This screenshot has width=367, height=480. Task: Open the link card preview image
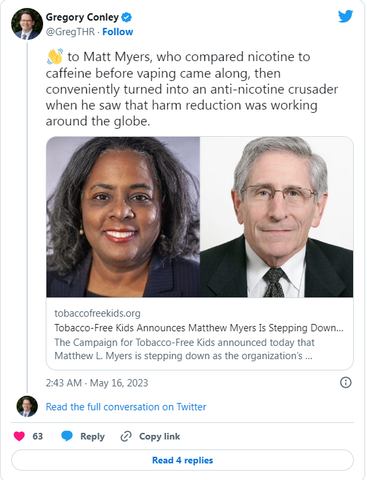200,217
